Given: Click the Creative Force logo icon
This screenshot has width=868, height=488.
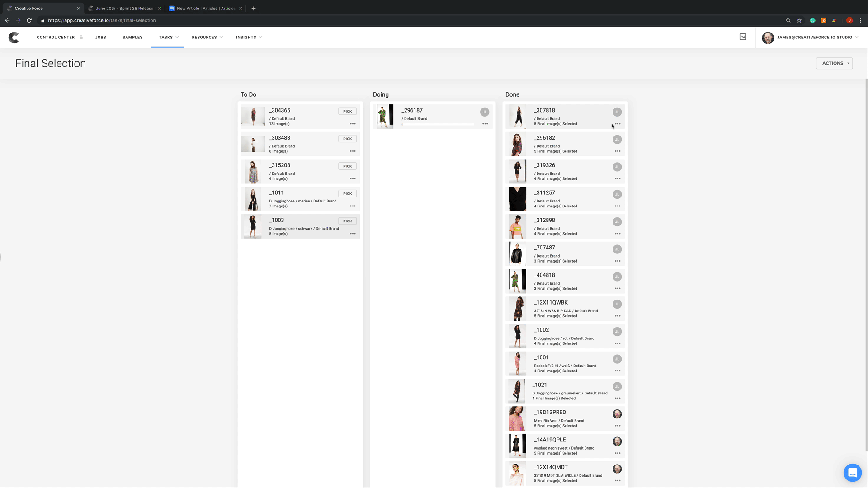Looking at the screenshot, I should [x=14, y=38].
